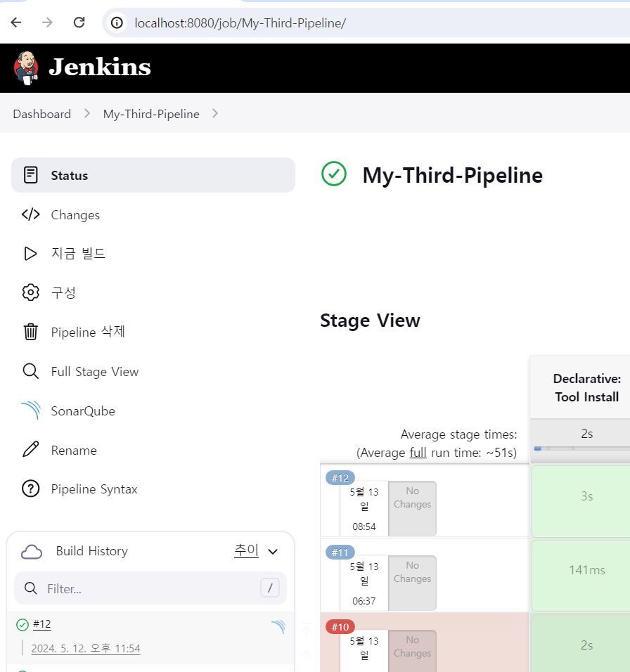
Task: Click the Jenkins butler logo
Action: pos(26,67)
